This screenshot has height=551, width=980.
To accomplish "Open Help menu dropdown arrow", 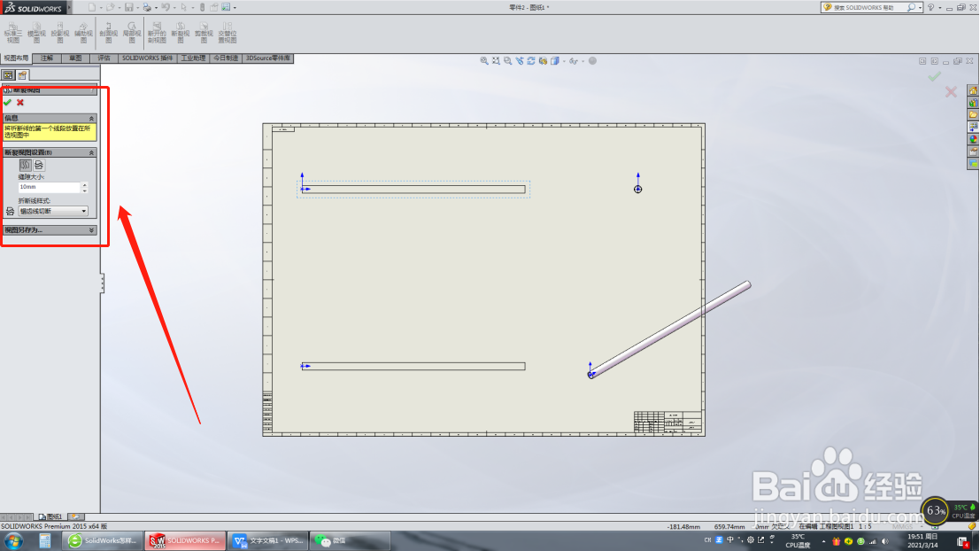I will (939, 7).
